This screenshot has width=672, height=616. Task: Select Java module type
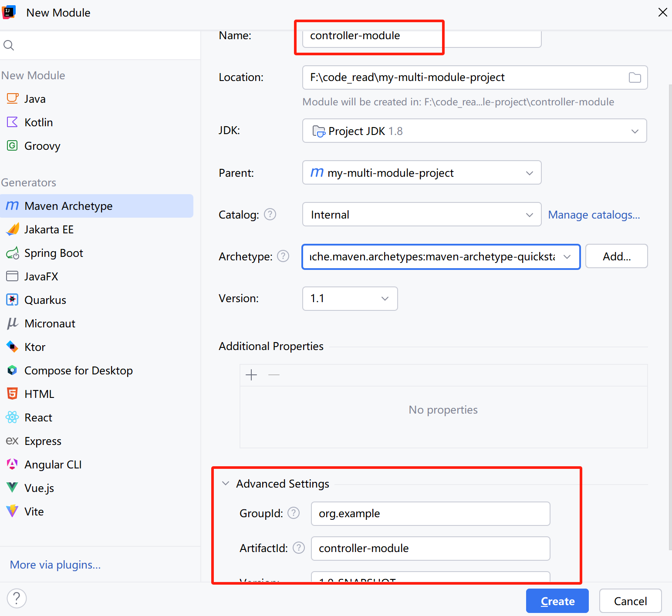[x=97, y=99]
